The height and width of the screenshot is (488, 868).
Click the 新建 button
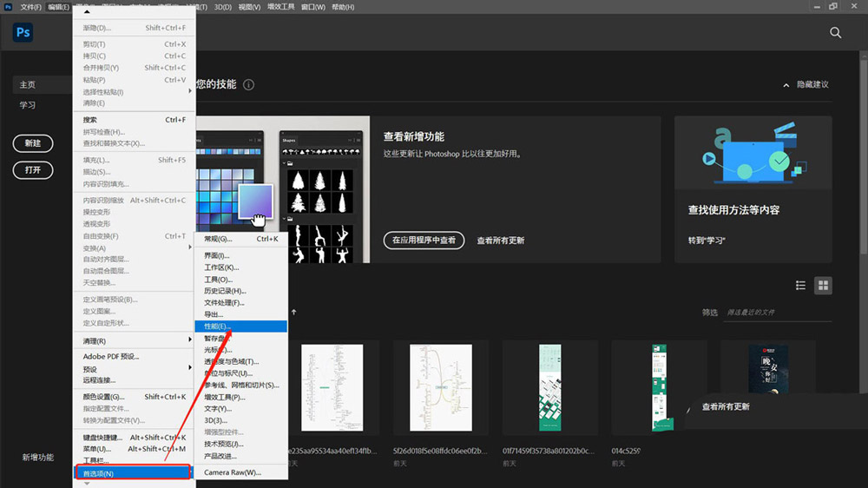point(33,143)
